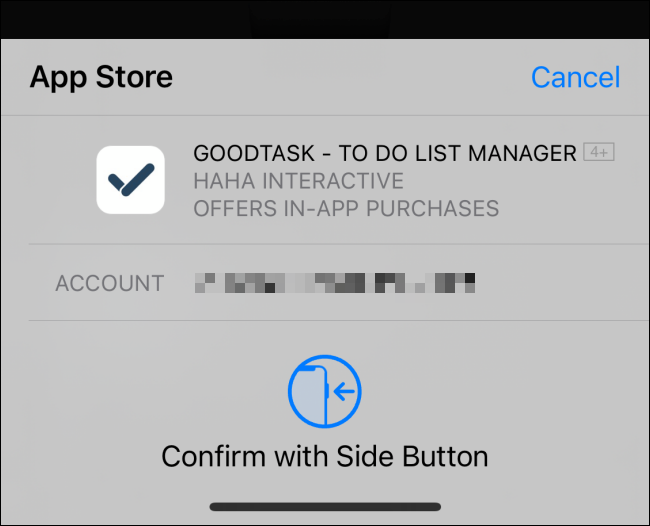Tap the Confirm with Side Button text
The height and width of the screenshot is (526, 650).
click(324, 457)
